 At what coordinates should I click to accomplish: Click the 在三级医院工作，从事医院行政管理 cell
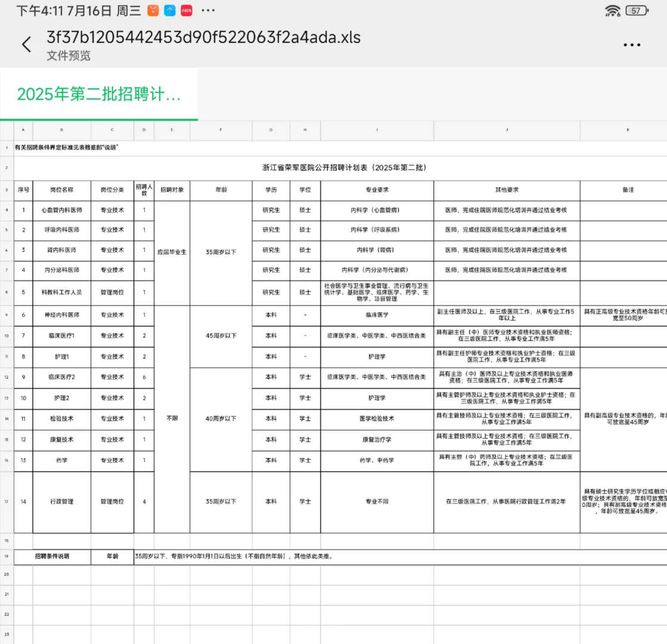coord(507,502)
